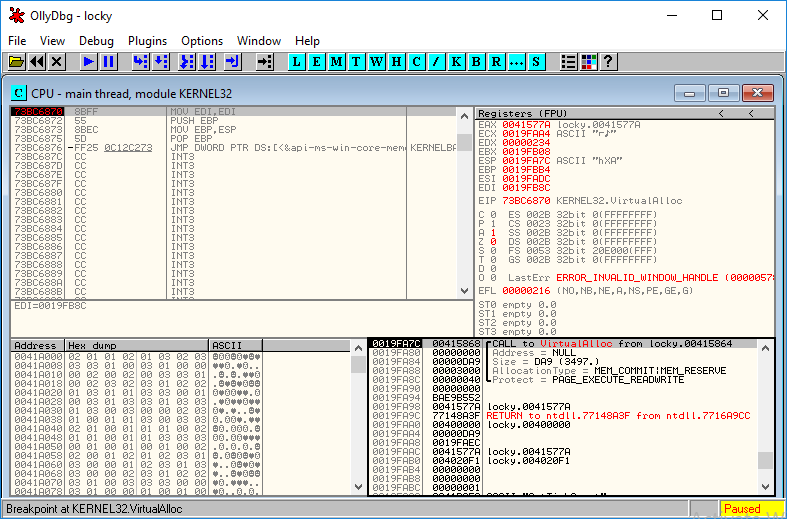The height and width of the screenshot is (519, 787).
Task: Open Source S button
Action: pyautogui.click(x=536, y=62)
